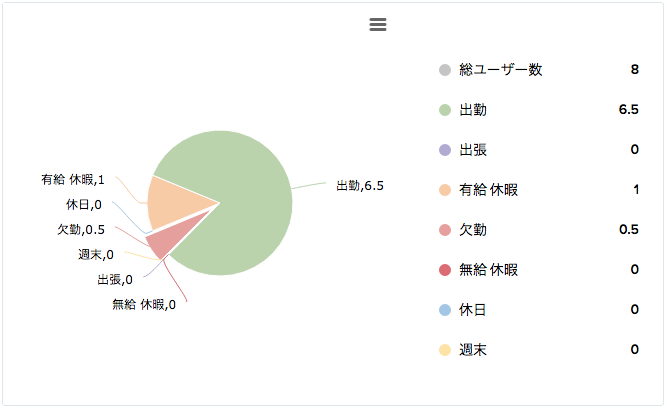Click the pink 欠勤 legend dot
The image size is (667, 409).
tap(445, 230)
